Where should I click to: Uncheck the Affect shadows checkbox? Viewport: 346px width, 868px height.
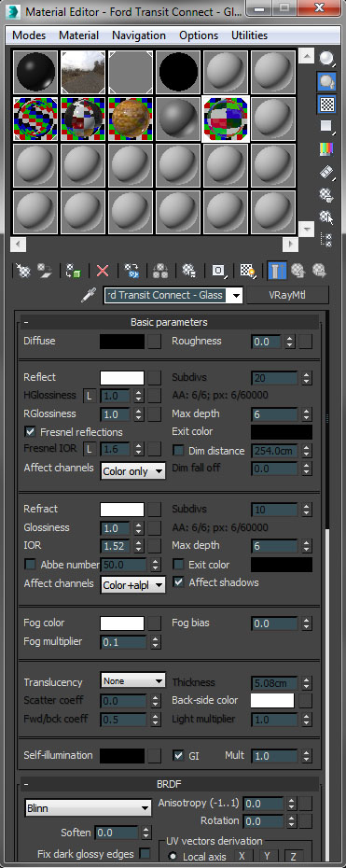[x=178, y=582]
